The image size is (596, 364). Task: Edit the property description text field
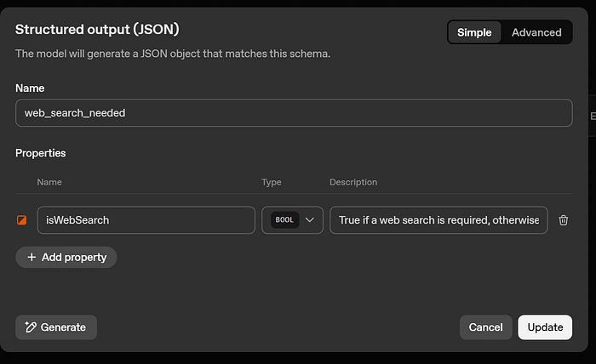point(438,220)
